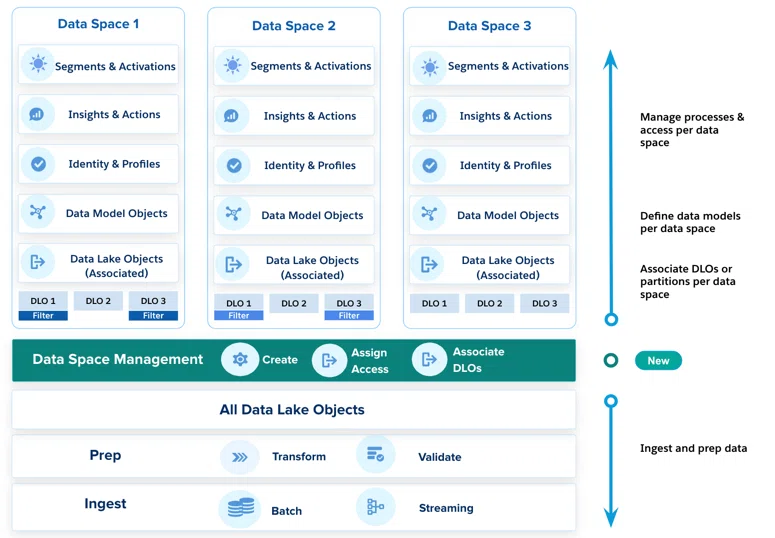Screen dimensions: 775x538
Task: Open the All Data Lake Objects bar
Action: pyautogui.click(x=294, y=409)
